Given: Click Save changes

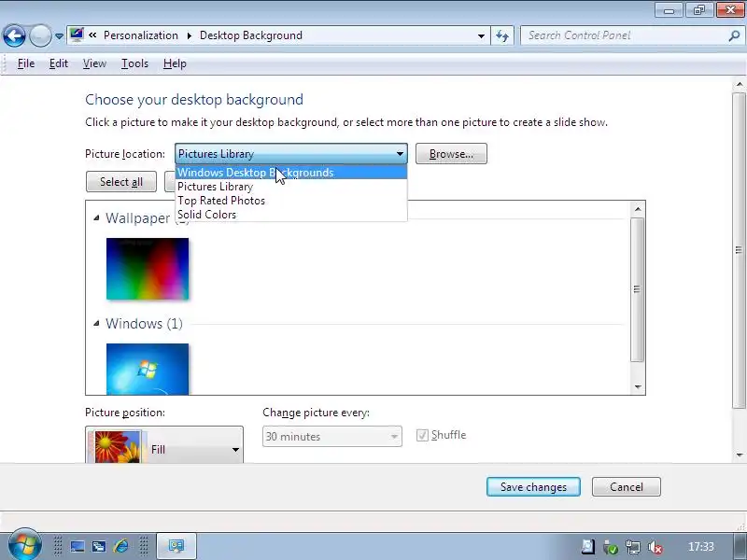Looking at the screenshot, I should (533, 486).
